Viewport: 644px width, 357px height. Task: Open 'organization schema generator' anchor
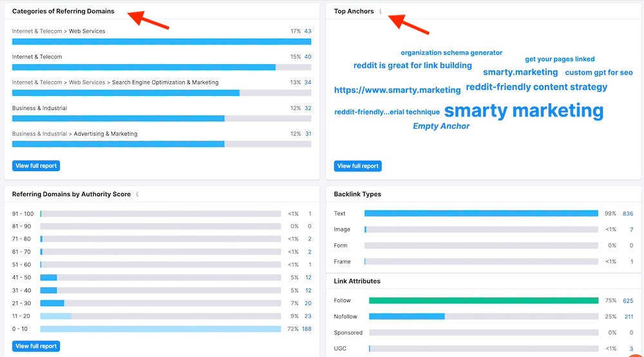[451, 53]
